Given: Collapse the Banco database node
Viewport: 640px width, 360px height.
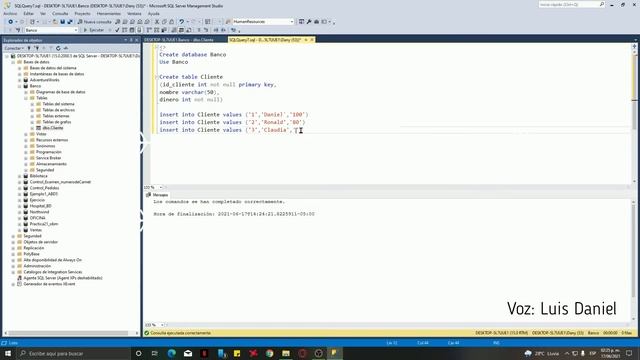Looking at the screenshot, I should tap(20, 86).
